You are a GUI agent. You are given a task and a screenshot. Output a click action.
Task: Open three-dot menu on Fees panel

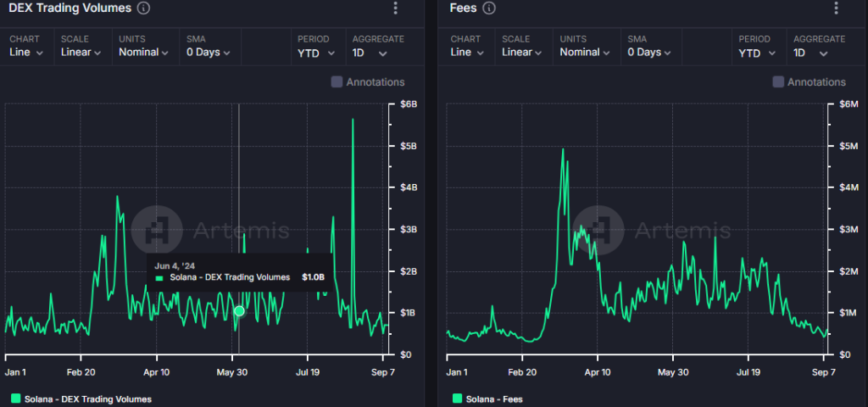[x=837, y=8]
